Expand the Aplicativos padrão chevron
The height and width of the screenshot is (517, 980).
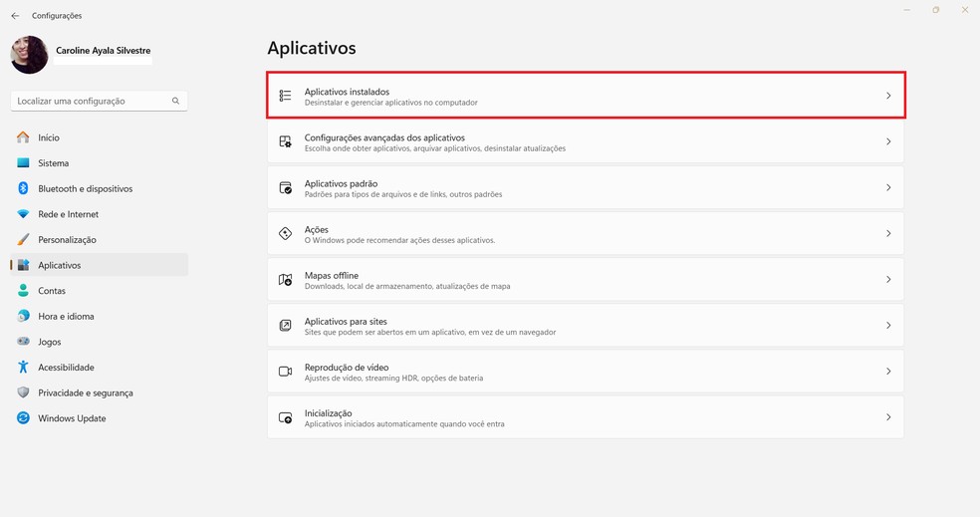(x=888, y=187)
